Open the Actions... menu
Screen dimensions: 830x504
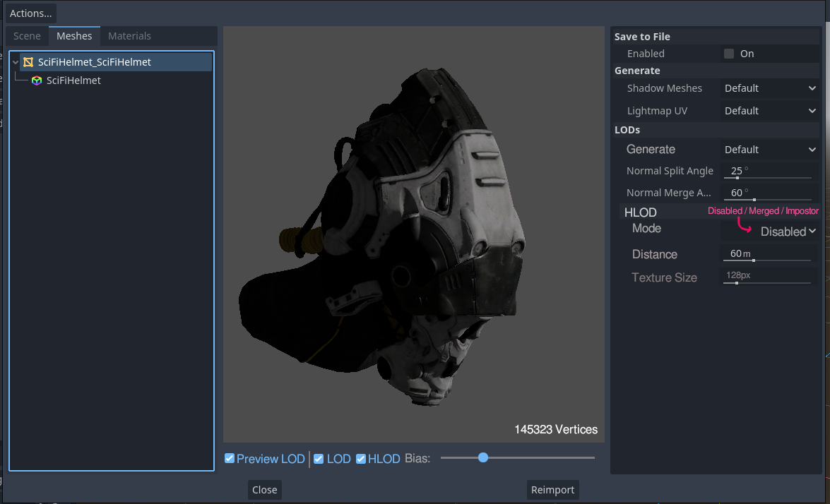[x=30, y=13]
